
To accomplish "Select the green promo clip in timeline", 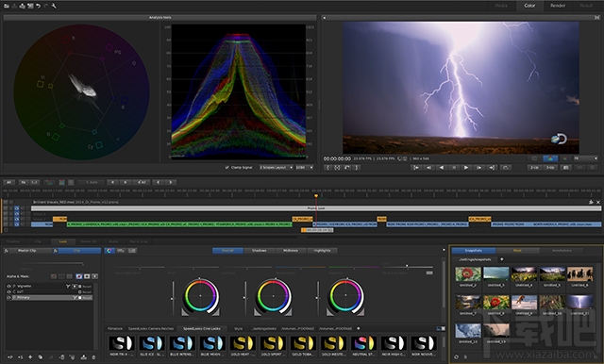I will 179,224.
